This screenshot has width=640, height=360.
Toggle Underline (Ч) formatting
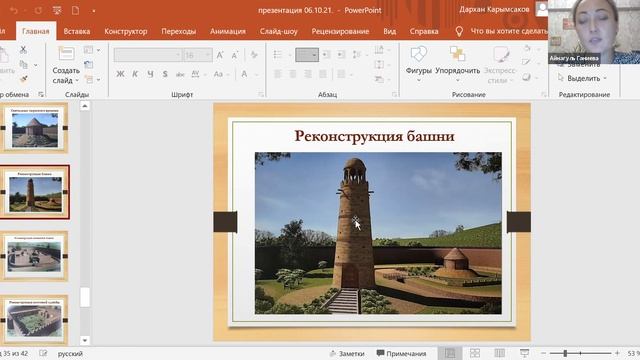tap(150, 74)
